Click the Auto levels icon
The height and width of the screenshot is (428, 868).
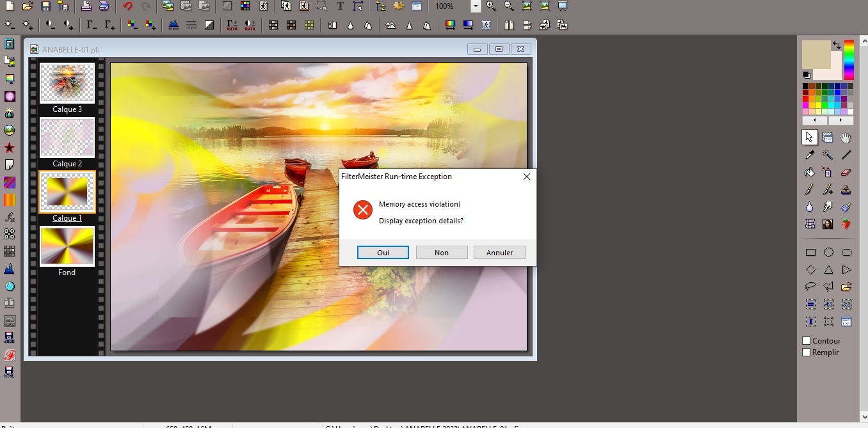232,25
